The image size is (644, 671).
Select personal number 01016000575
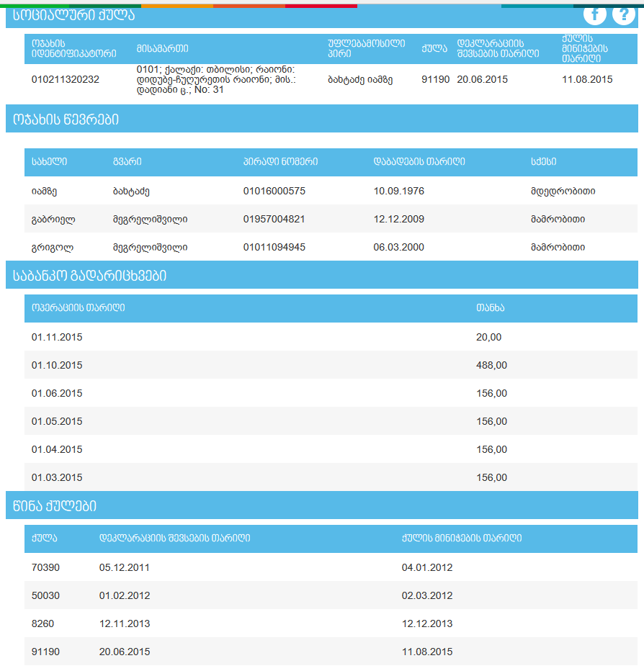274,191
